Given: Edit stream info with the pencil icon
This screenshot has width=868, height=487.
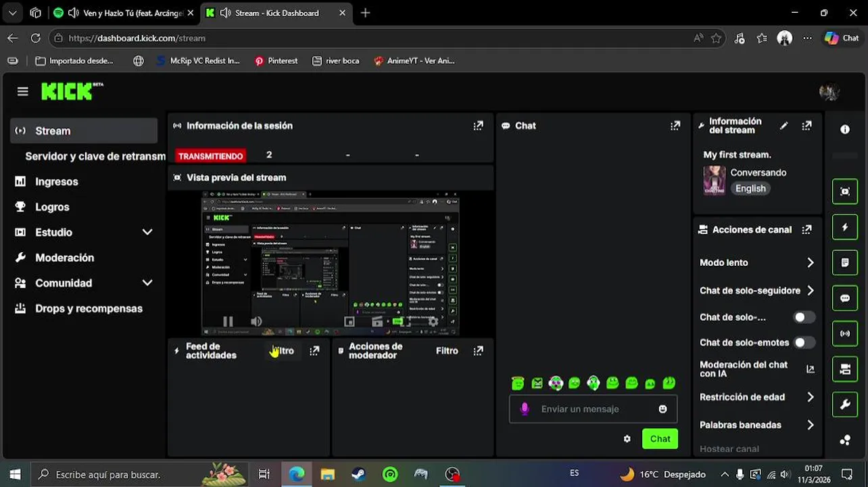Looking at the screenshot, I should click(x=783, y=126).
